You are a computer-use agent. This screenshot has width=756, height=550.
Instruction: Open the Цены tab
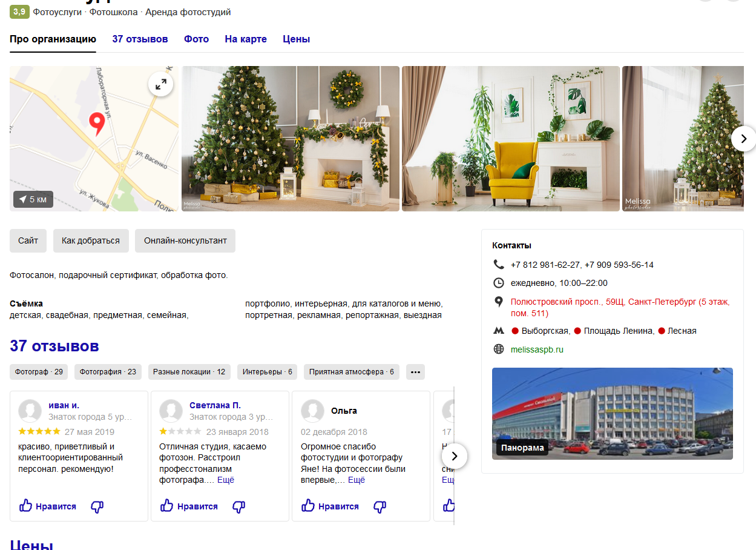pos(297,39)
